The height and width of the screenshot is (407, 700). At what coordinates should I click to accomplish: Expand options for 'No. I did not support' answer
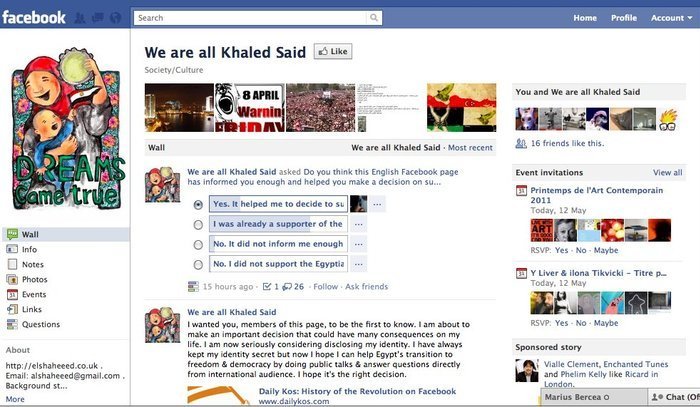pyautogui.click(x=358, y=264)
